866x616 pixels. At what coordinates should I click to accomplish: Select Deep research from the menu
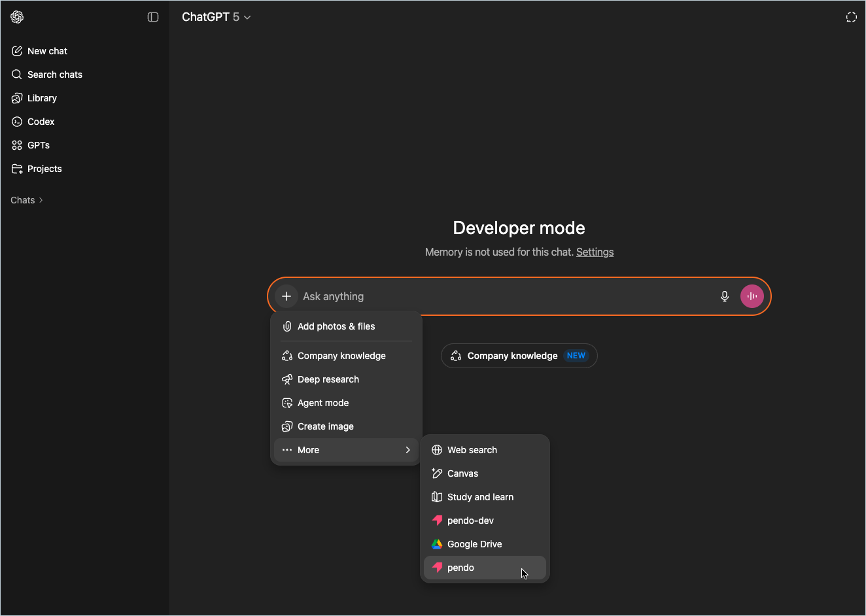346,379
